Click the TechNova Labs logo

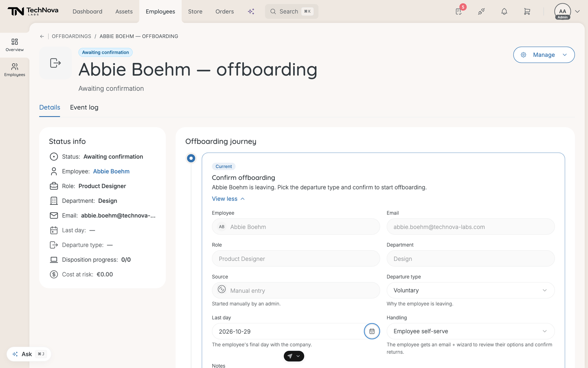pyautogui.click(x=33, y=11)
